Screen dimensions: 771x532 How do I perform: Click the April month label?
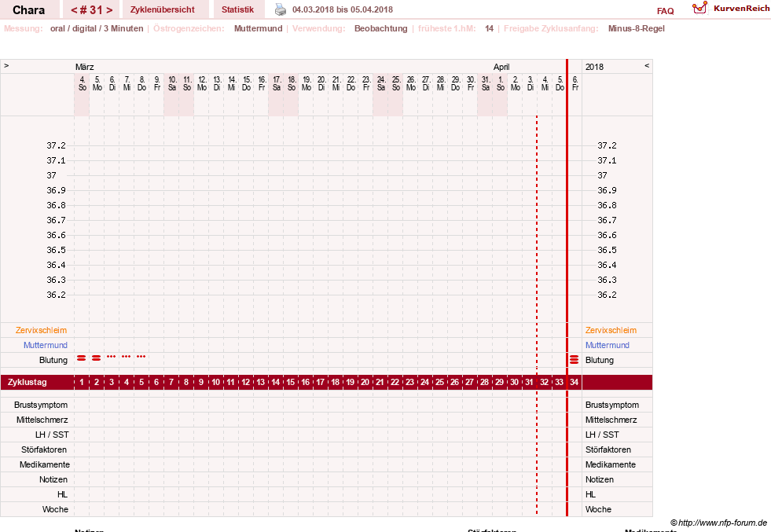click(x=501, y=67)
